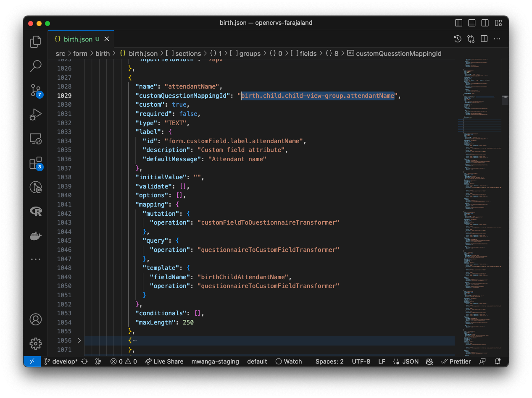Open the Extensions view with badge 3

point(36,163)
